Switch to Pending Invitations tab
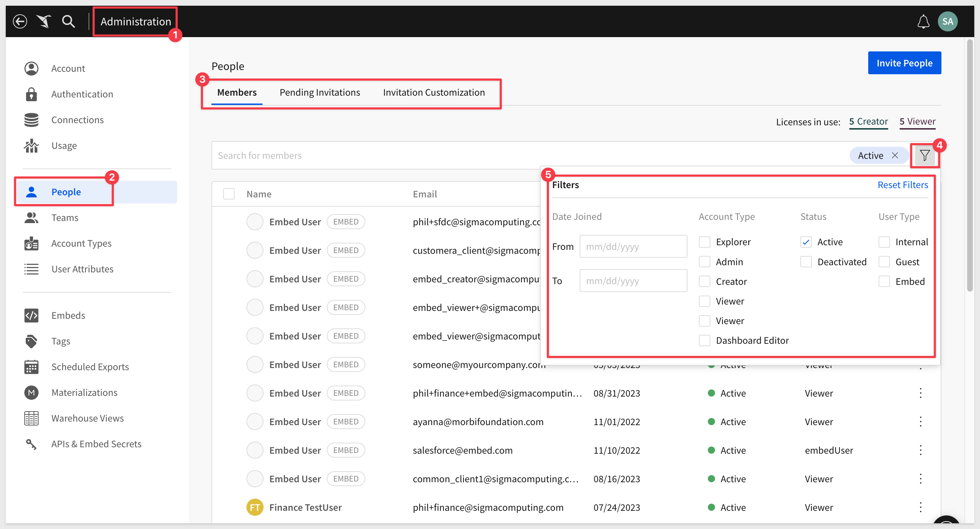The image size is (980, 529). point(320,92)
